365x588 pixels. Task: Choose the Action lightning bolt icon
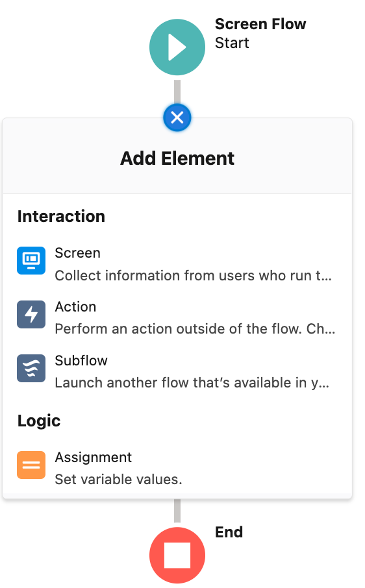[x=31, y=314]
